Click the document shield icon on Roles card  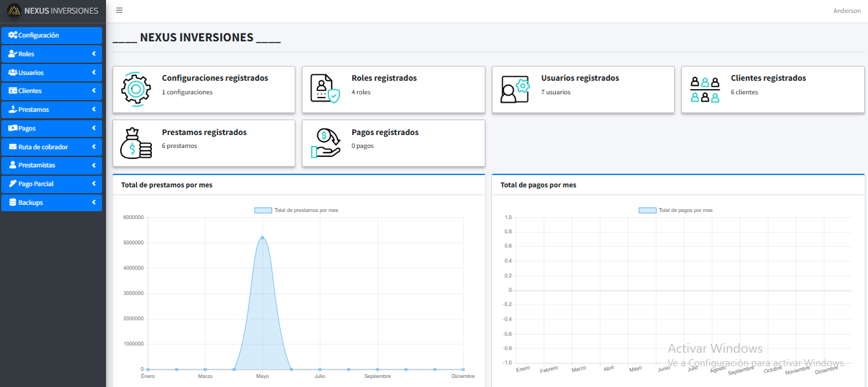(324, 89)
